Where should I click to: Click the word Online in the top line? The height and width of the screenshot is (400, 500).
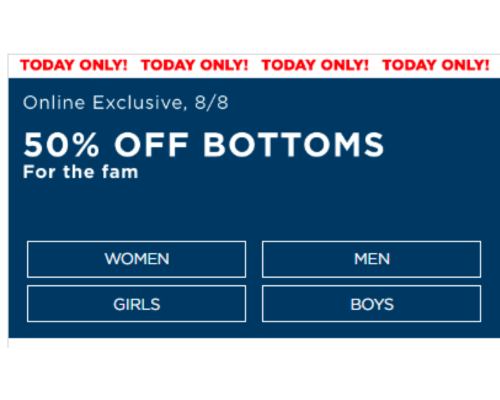(x=54, y=103)
